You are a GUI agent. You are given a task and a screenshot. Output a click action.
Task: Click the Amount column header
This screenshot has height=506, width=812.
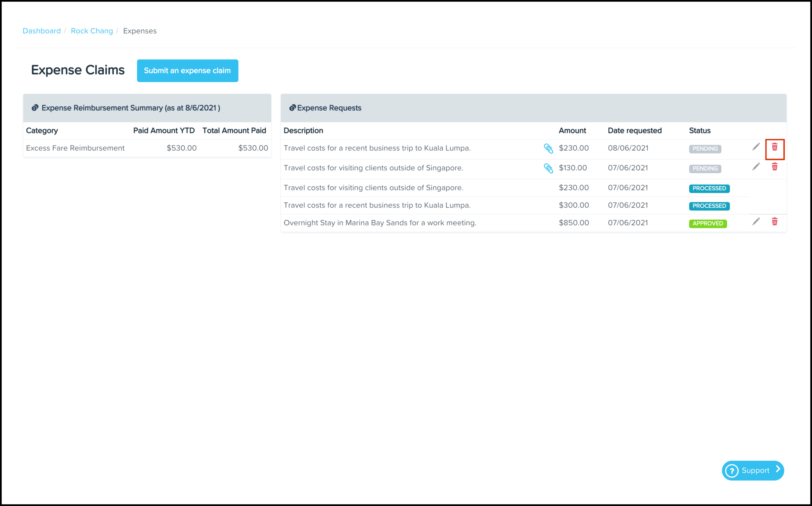pos(572,130)
